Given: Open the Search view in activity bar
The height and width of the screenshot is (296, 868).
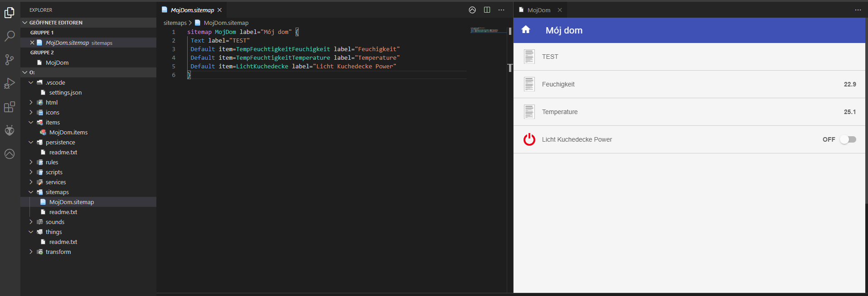Looking at the screenshot, I should click(x=10, y=36).
